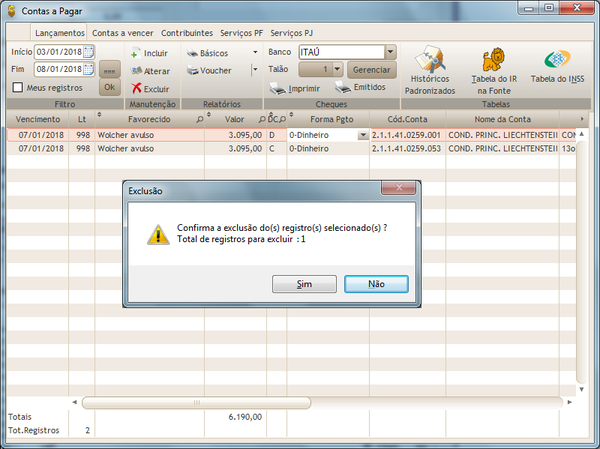Open the Início date calendar icon
The width and height of the screenshot is (600, 449).
(88, 52)
